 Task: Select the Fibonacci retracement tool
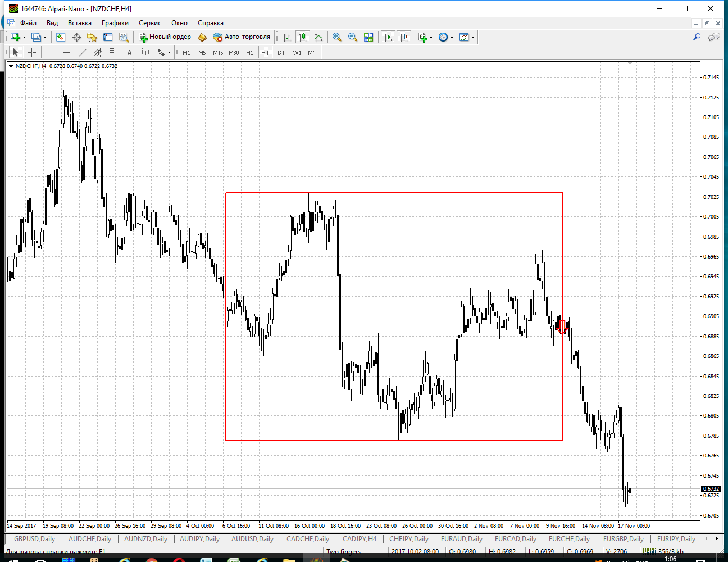(113, 52)
